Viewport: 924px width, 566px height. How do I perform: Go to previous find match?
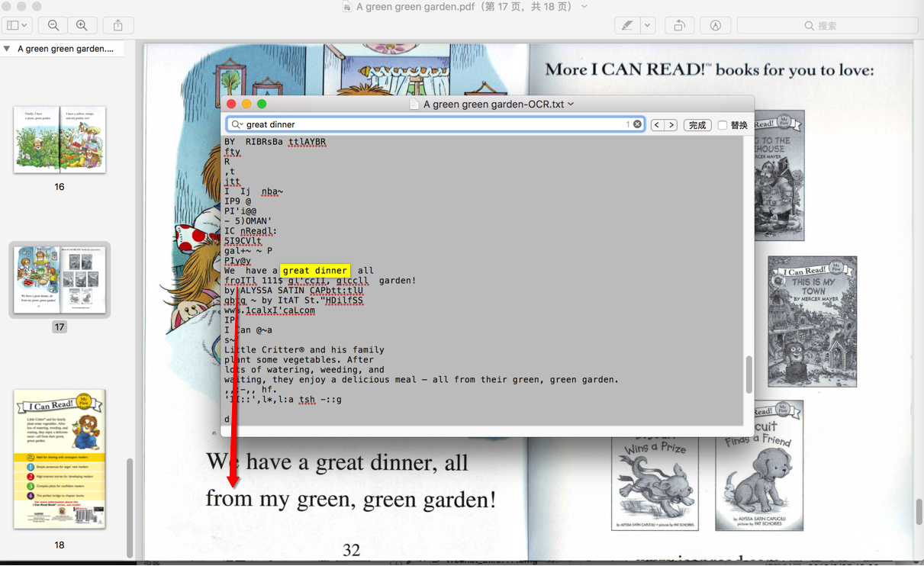tap(657, 125)
